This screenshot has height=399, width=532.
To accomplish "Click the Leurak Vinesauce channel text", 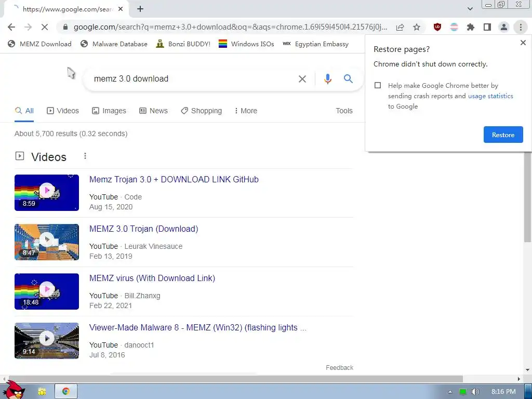I will (x=153, y=246).
